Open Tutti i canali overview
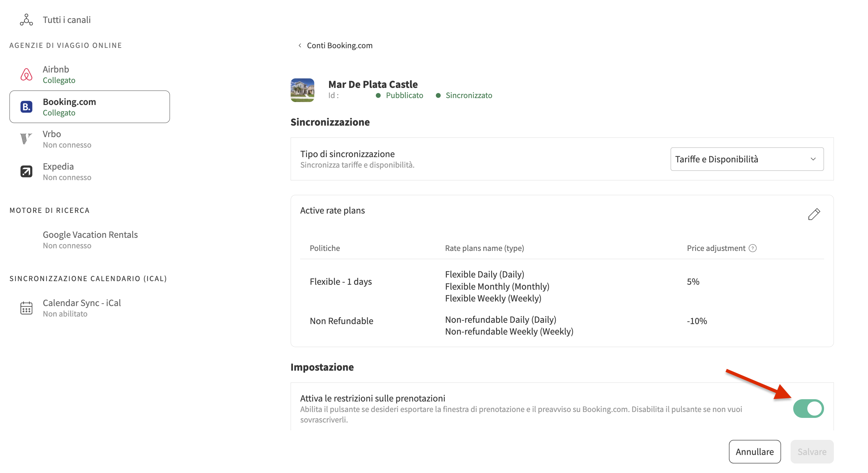The height and width of the screenshot is (473, 868). (x=67, y=20)
